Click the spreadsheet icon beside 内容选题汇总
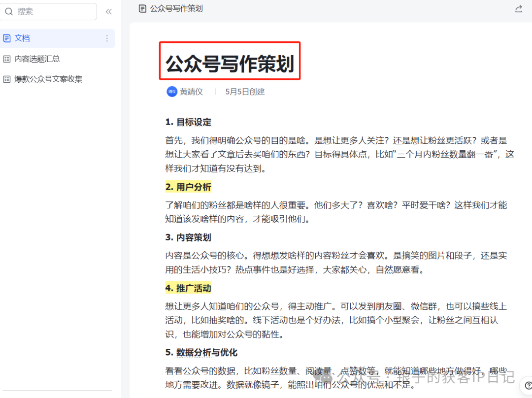532x398 pixels. click(7, 59)
